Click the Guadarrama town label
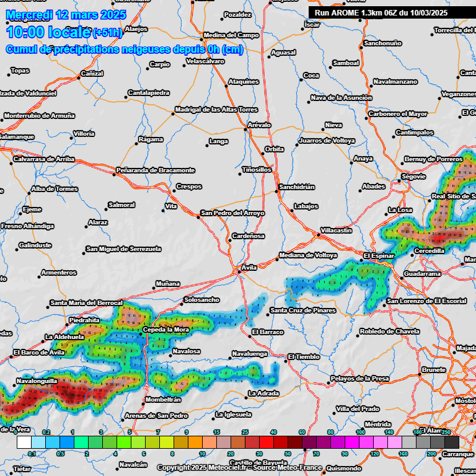This screenshot has width=476, height=476. point(422,274)
